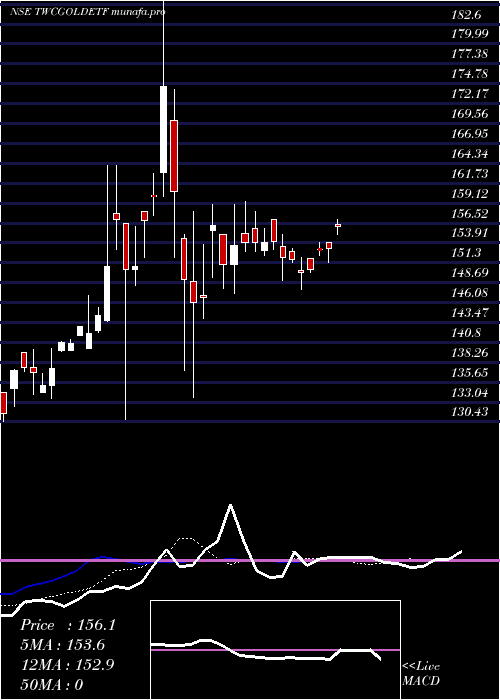The image size is (500, 700).
Task: Click the 5MA : 153.6 readout
Action: (63, 645)
